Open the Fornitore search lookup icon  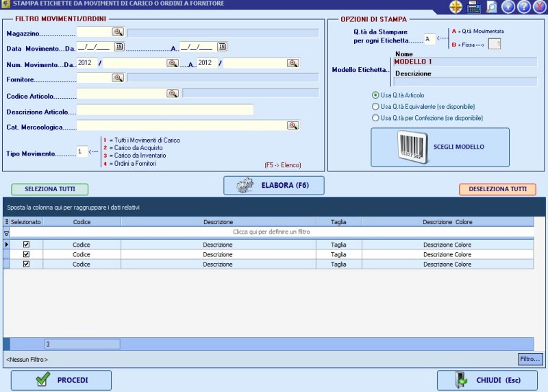click(x=119, y=78)
